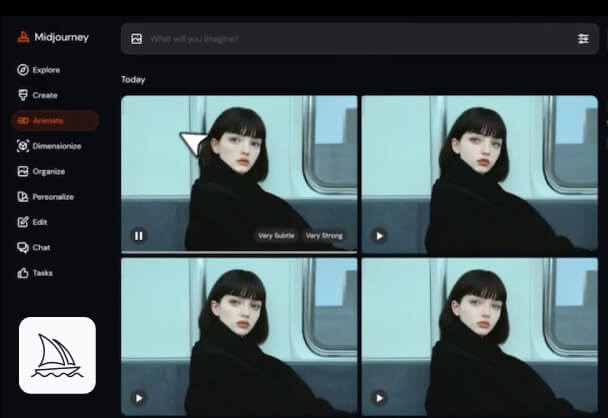The width and height of the screenshot is (608, 418).
Task: Open the Organize icon in sidebar
Action: click(x=23, y=171)
